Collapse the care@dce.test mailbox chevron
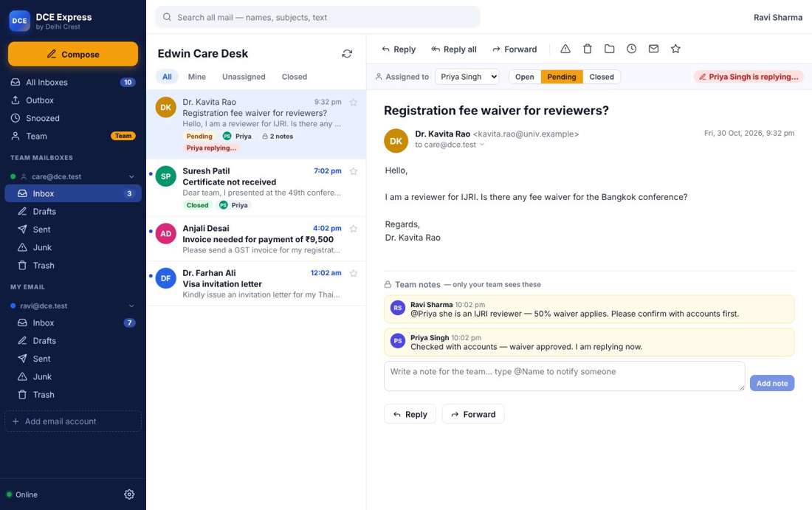Image resolution: width=812 pixels, height=510 pixels. click(131, 176)
